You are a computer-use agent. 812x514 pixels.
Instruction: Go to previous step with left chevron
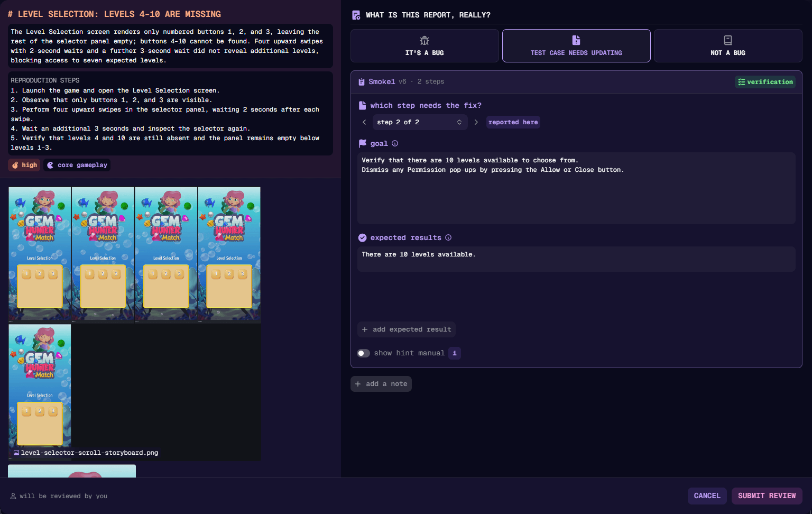coord(364,122)
